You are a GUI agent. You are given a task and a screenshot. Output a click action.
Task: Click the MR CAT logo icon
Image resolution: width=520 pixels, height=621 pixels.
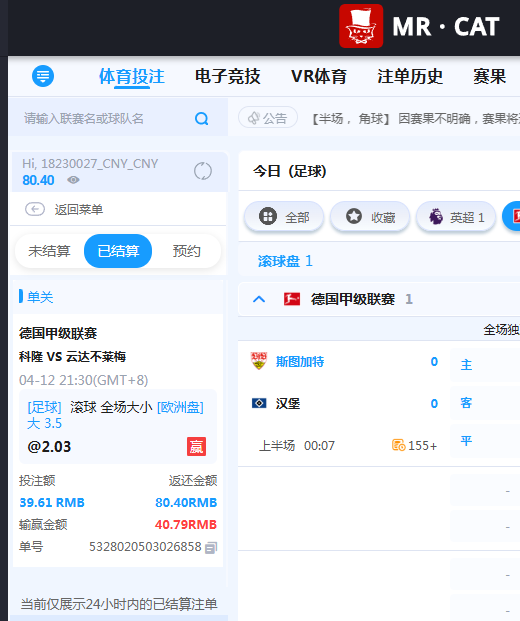[x=361, y=26]
